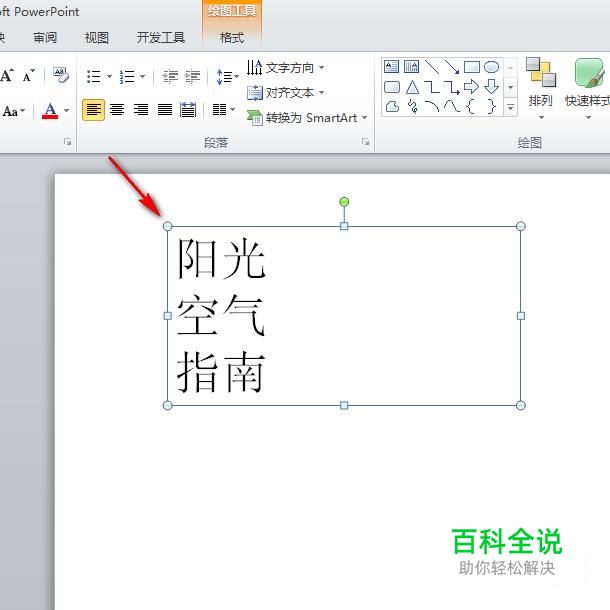Open the 文字方向 text direction menu
610x610 pixels.
(x=285, y=68)
